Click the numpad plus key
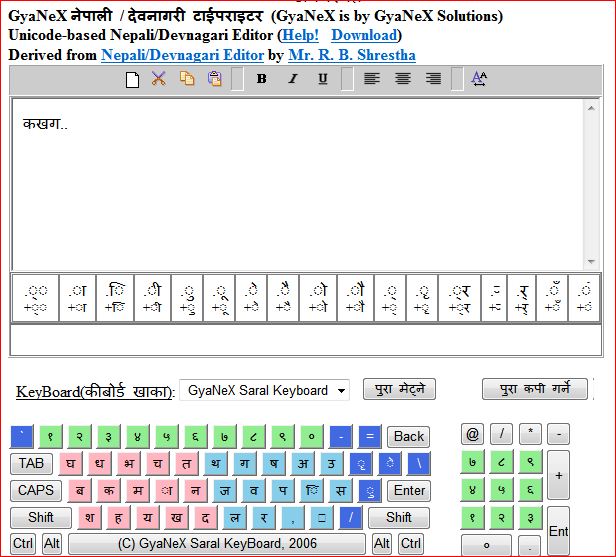Viewport: 616px width, 557px height. pyautogui.click(x=558, y=475)
